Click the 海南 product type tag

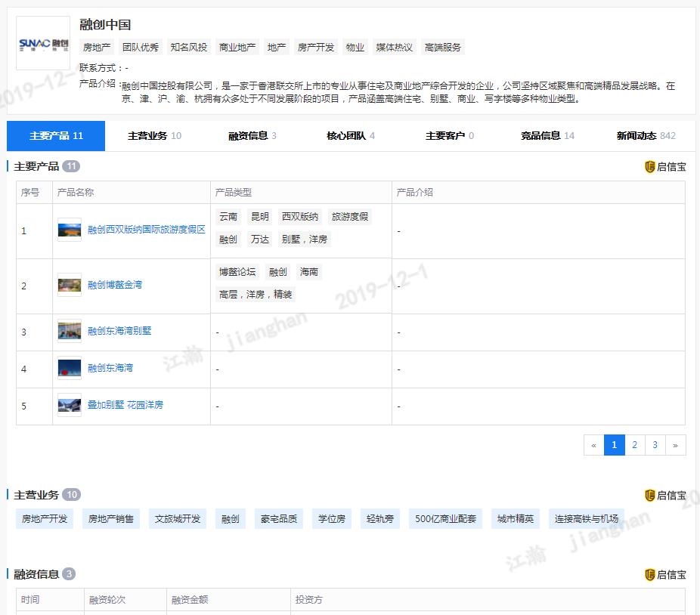point(309,272)
